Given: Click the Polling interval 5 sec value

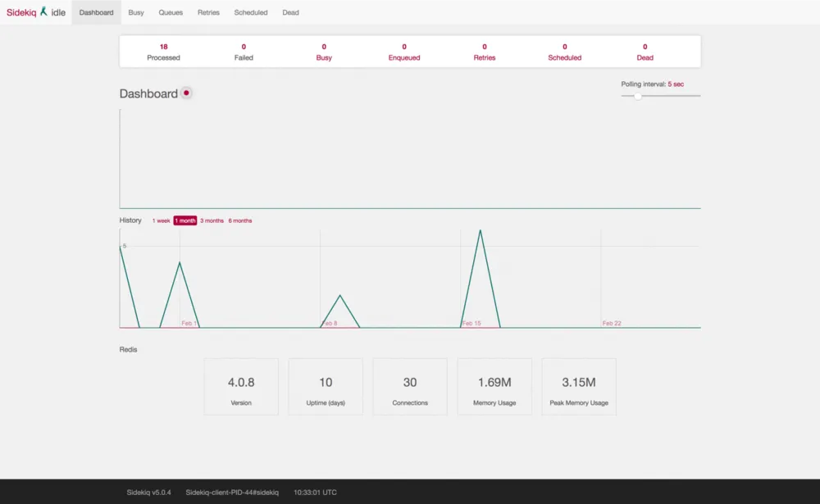Looking at the screenshot, I should (676, 84).
